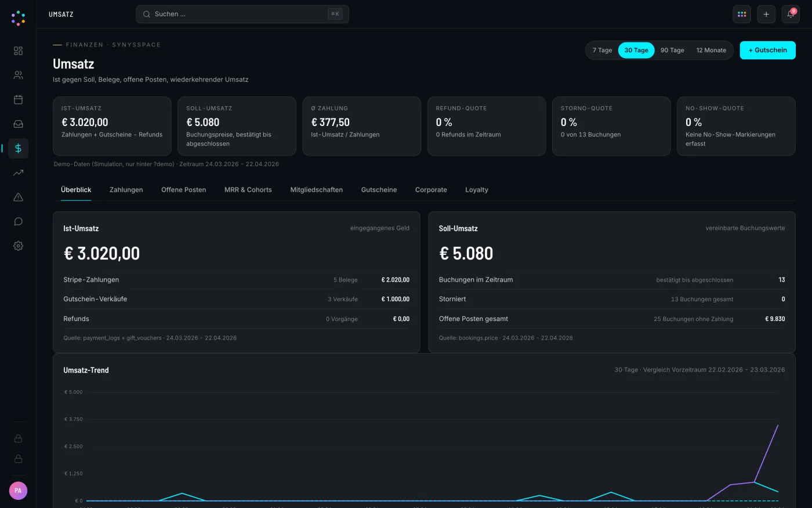This screenshot has width=812, height=508.
Task: Click the + Gutschein button
Action: click(767, 51)
